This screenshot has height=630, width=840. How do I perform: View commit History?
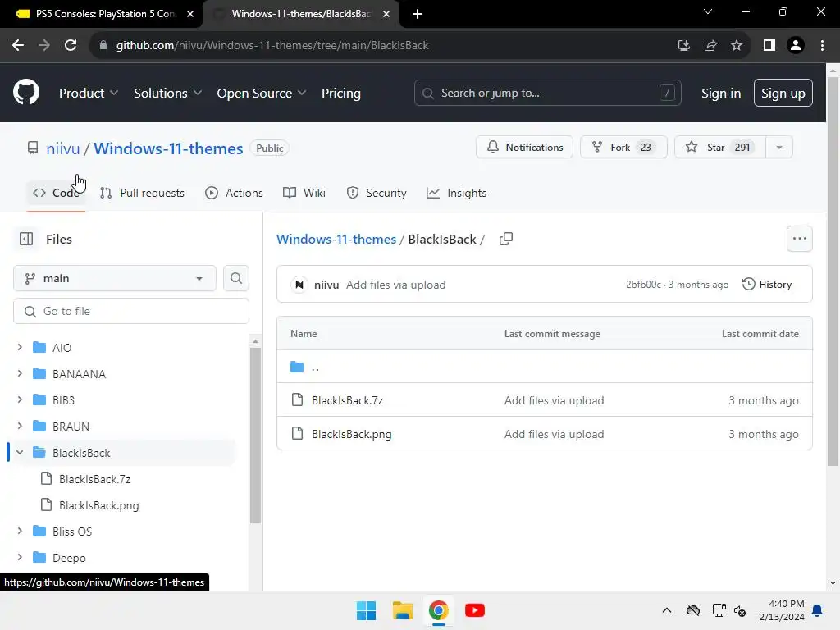point(767,285)
